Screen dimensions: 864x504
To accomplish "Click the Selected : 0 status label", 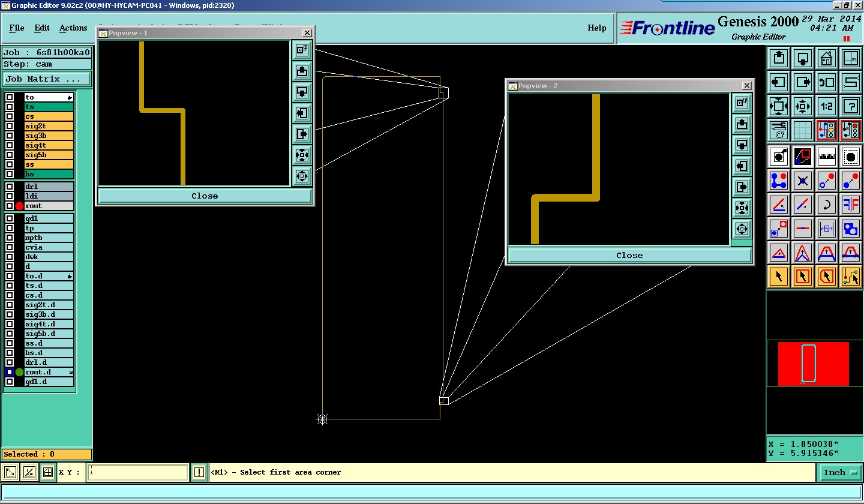I will [x=47, y=454].
